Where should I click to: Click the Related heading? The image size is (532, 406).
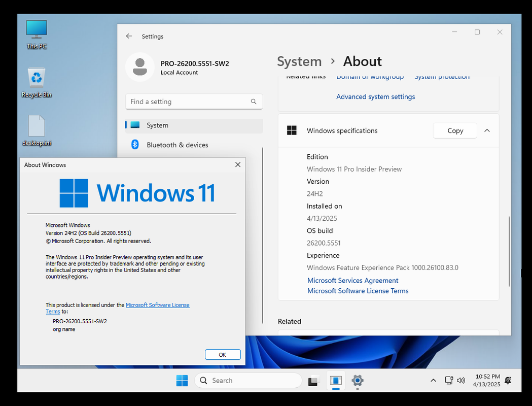[290, 321]
